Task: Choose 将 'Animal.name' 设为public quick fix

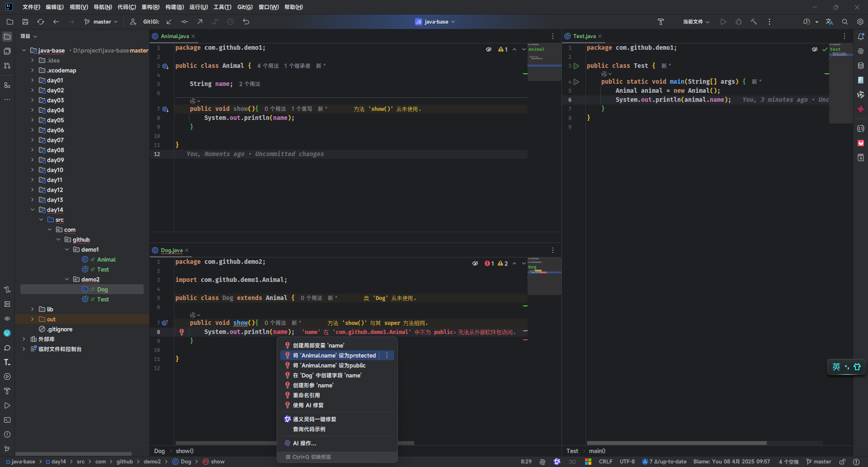Action: 329,366
